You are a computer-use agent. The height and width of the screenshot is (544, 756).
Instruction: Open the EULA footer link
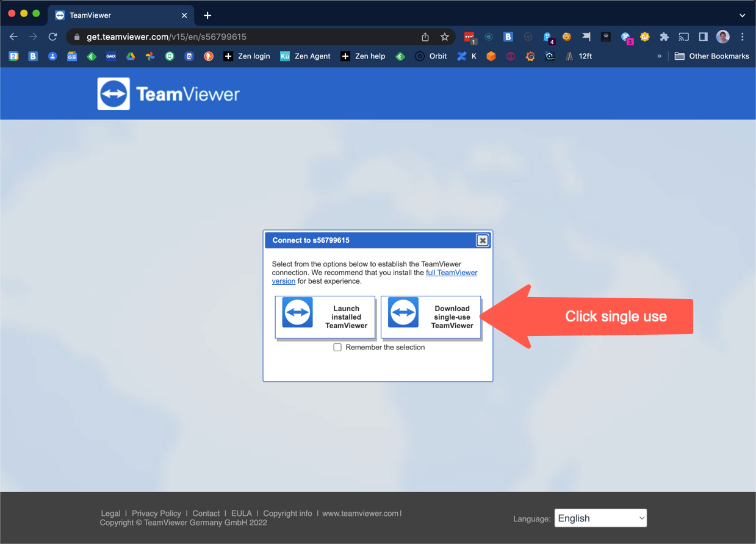(x=242, y=514)
